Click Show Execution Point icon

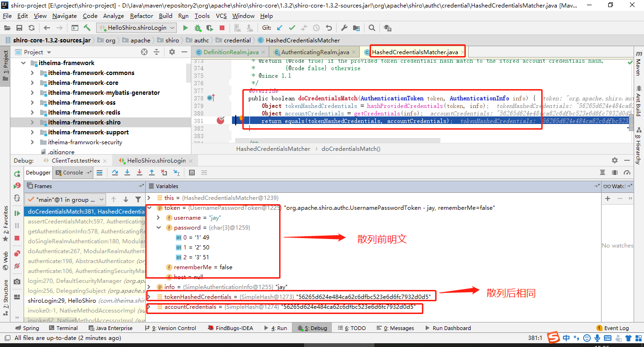(x=99, y=173)
